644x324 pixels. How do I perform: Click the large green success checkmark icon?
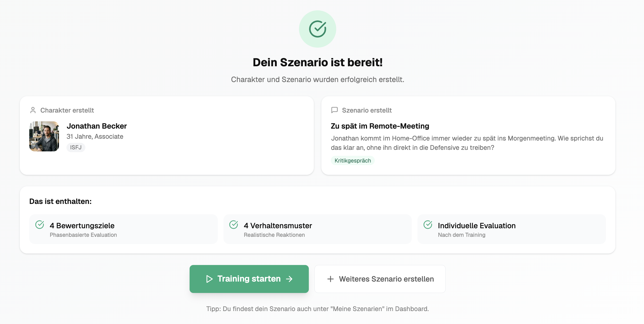(317, 29)
